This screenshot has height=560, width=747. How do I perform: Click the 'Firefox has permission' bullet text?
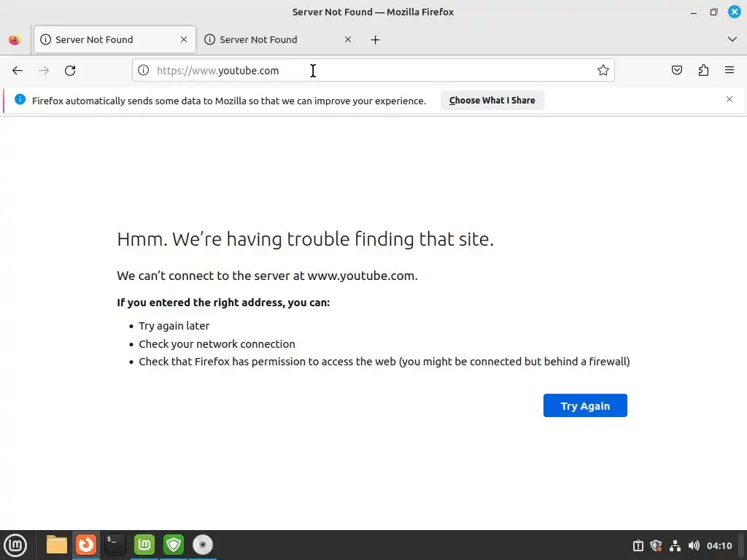pos(384,362)
